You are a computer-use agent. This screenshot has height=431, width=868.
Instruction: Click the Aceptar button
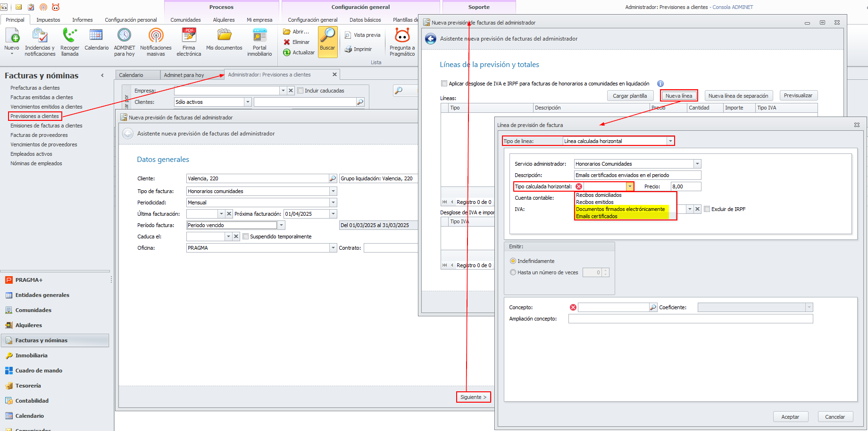click(790, 417)
